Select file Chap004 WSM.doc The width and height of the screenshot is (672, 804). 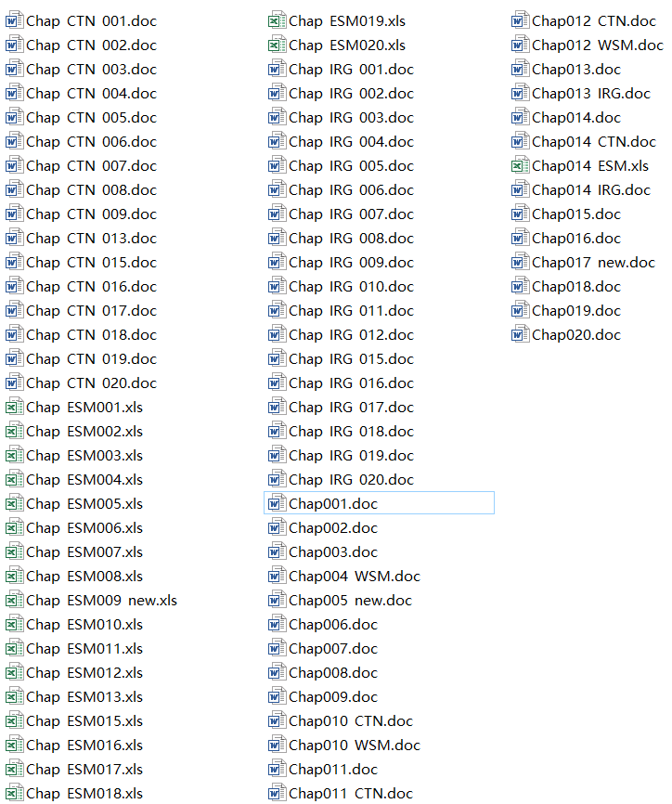tap(344, 577)
